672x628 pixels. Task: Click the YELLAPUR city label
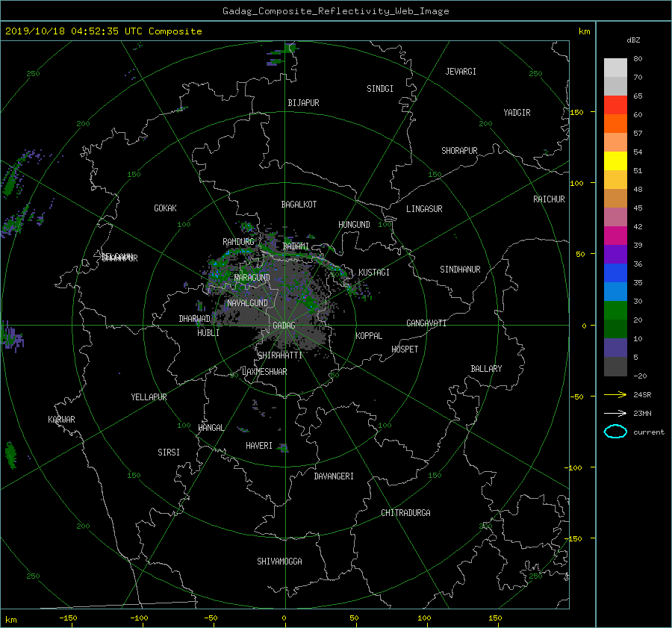pos(149,397)
